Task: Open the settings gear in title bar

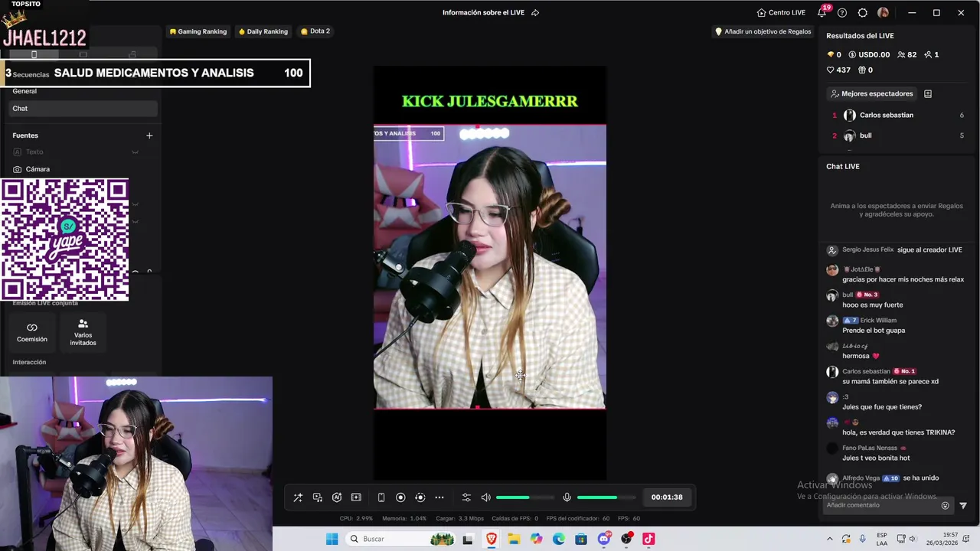Action: click(863, 13)
